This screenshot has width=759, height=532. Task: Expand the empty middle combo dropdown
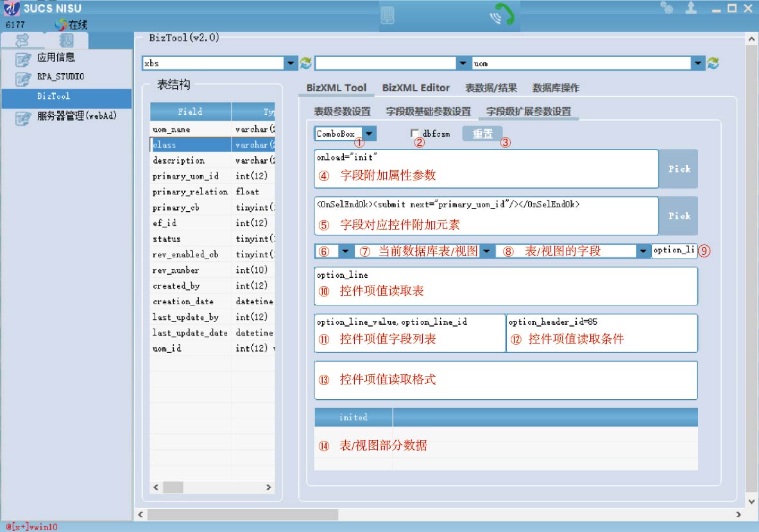click(x=463, y=63)
